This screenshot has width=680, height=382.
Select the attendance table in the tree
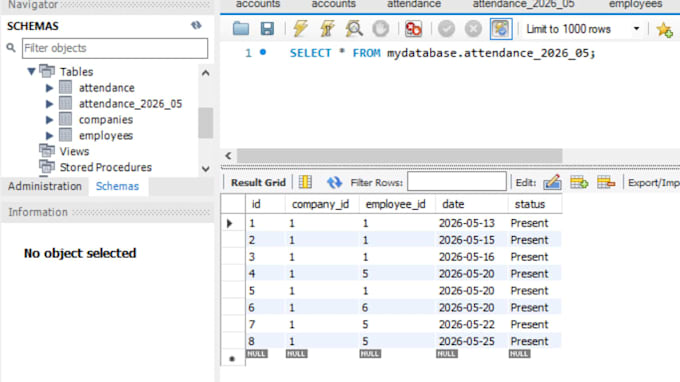pyautogui.click(x=106, y=88)
